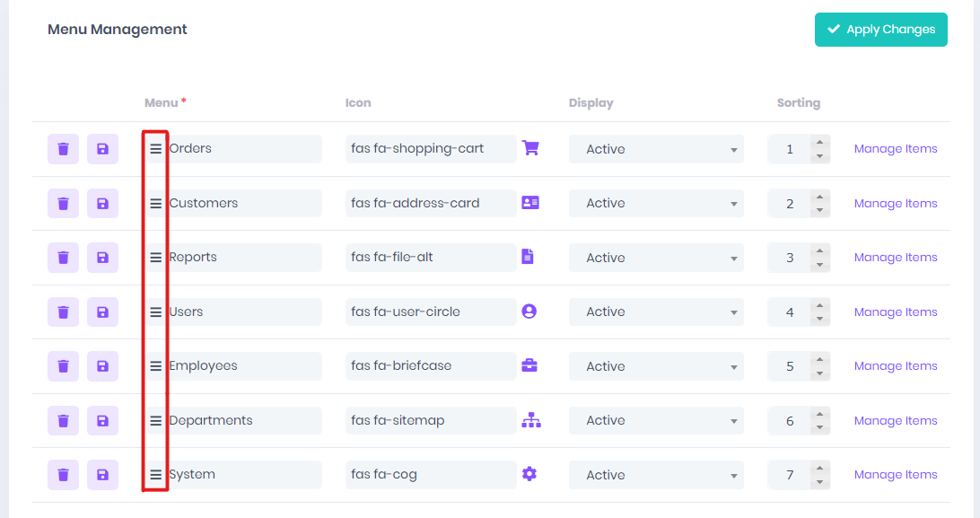This screenshot has height=518, width=980.
Task: Open Manage Items for System
Action: (x=896, y=475)
